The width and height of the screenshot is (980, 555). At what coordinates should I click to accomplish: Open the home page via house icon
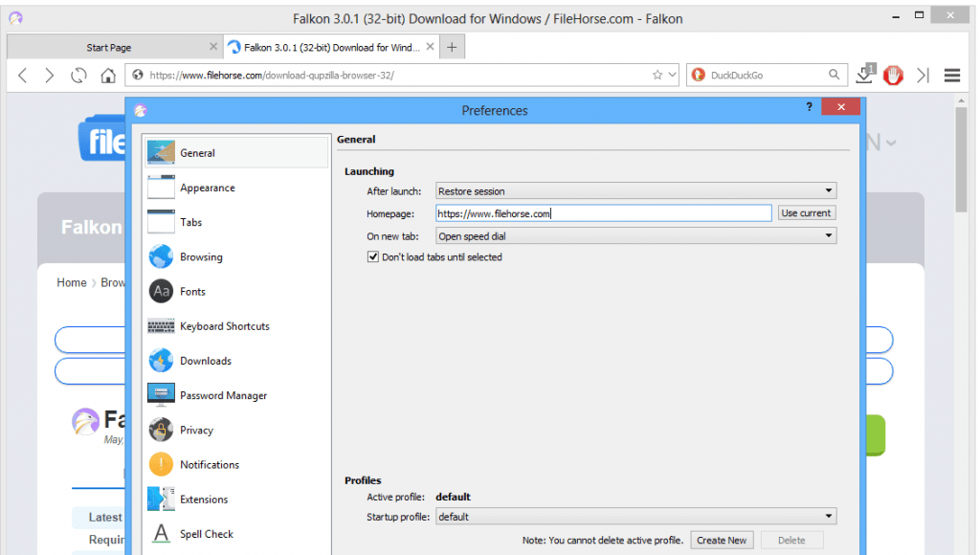[x=108, y=76]
